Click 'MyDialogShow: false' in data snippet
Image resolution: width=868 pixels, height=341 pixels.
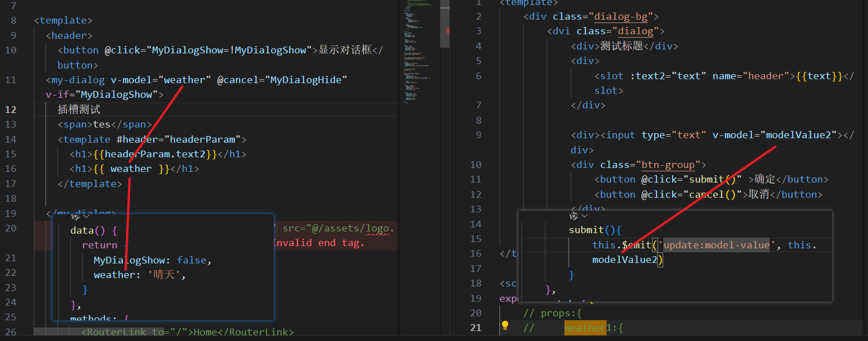pos(152,260)
